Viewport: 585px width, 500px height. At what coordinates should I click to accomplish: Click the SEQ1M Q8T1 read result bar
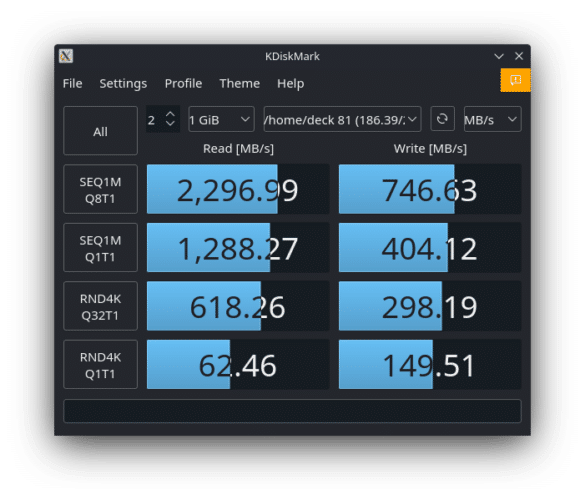point(238,189)
